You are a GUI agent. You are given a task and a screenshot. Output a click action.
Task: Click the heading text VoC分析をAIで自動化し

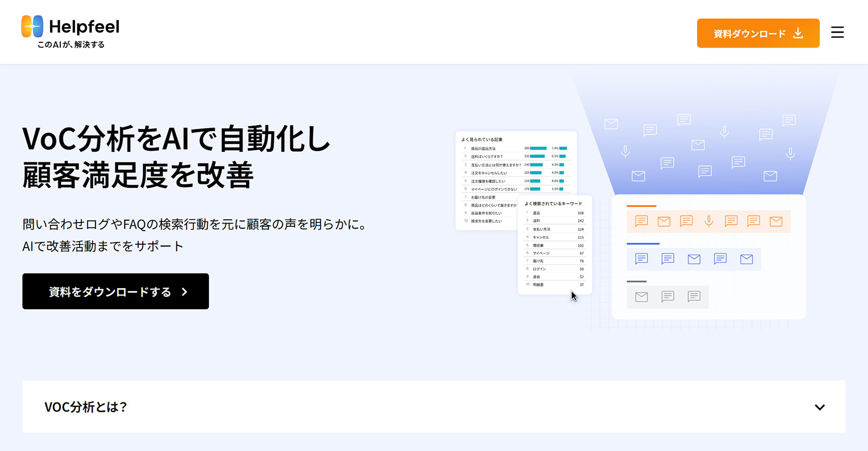176,138
